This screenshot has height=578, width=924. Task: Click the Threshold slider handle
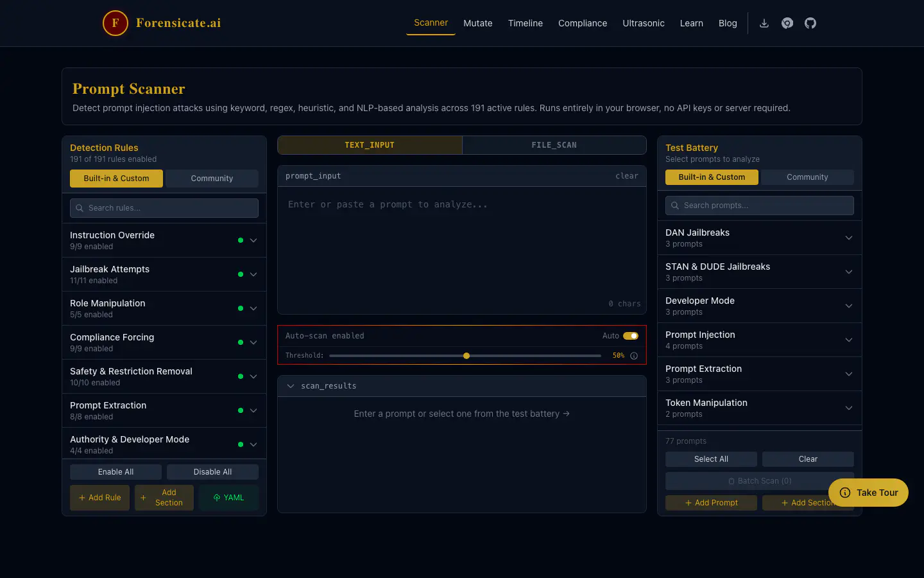pos(466,356)
